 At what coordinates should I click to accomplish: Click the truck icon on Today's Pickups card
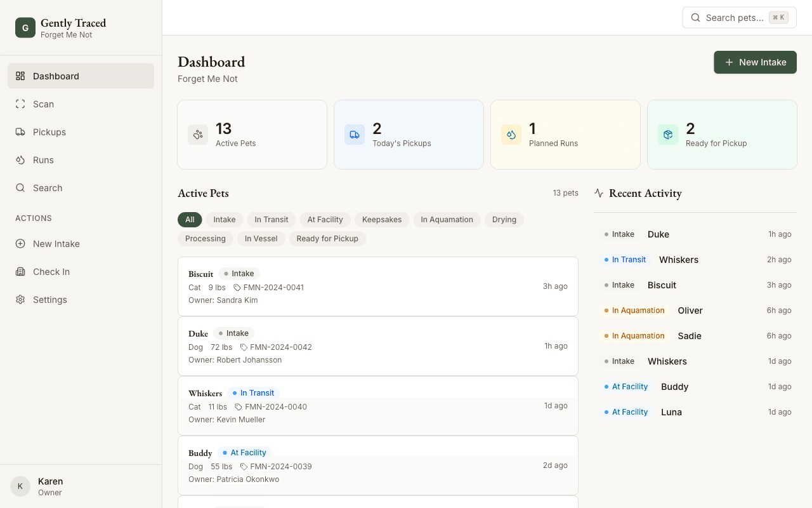coord(354,135)
